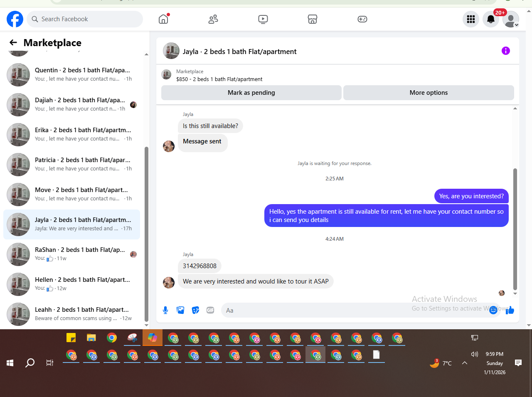This screenshot has height=397, width=532.
Task: Open the Gaming controller icon
Action: pyautogui.click(x=362, y=19)
